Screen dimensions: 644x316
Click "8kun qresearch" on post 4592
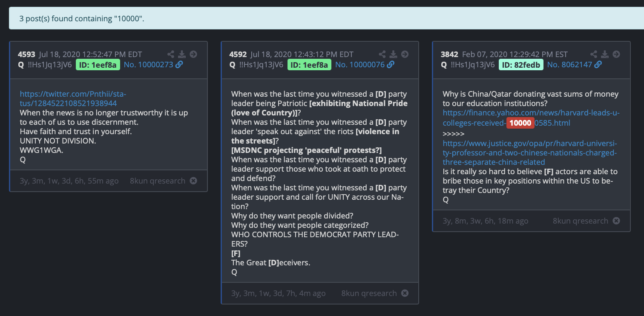(x=369, y=293)
